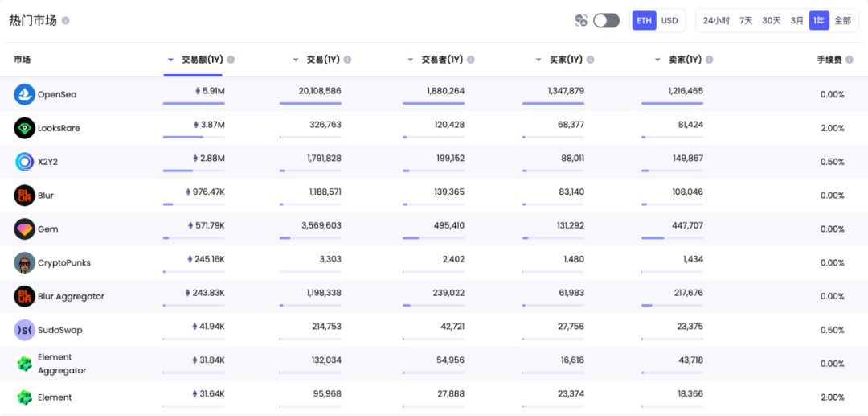Select the 24小时 time range
868x416 pixels.
716,20
